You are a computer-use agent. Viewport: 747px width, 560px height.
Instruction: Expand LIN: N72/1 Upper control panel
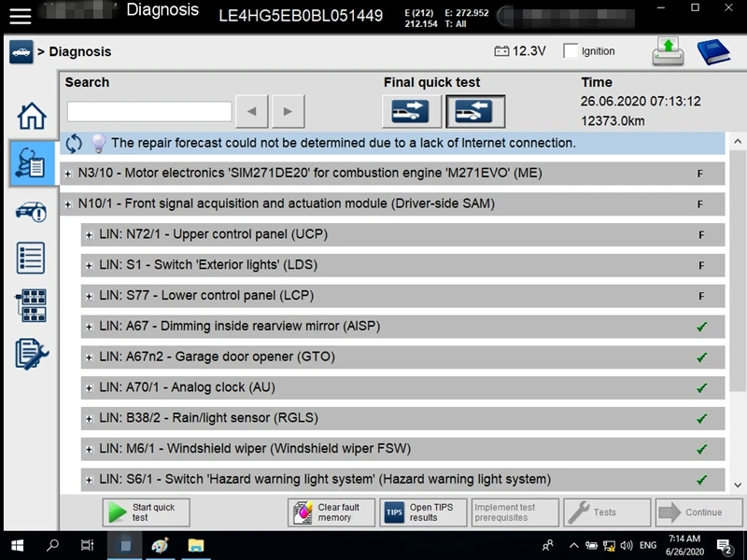tap(89, 235)
